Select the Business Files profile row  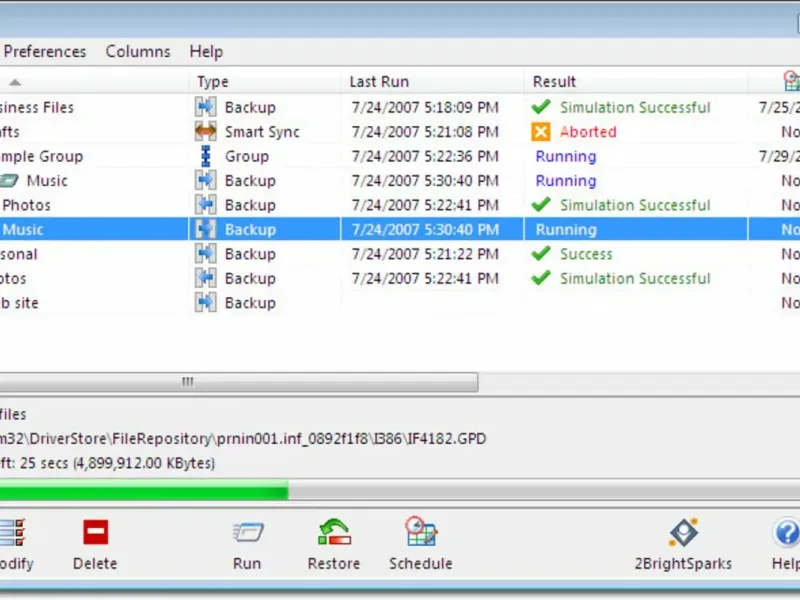point(400,107)
